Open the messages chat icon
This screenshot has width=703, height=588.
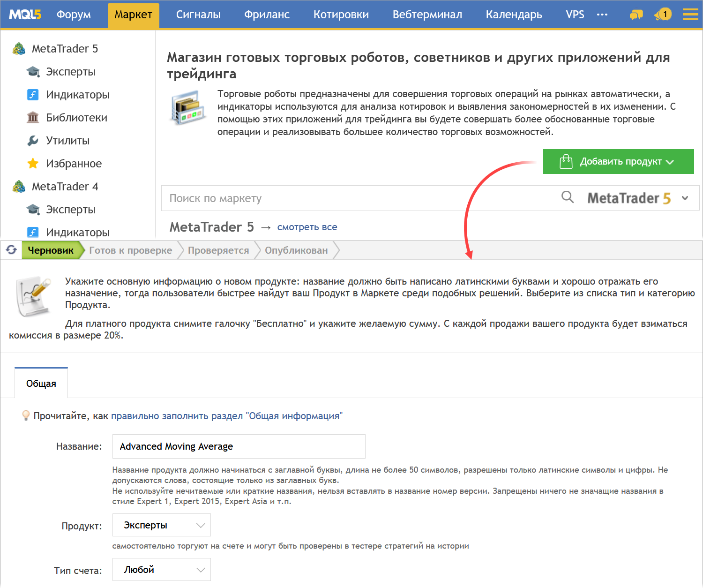tap(636, 15)
